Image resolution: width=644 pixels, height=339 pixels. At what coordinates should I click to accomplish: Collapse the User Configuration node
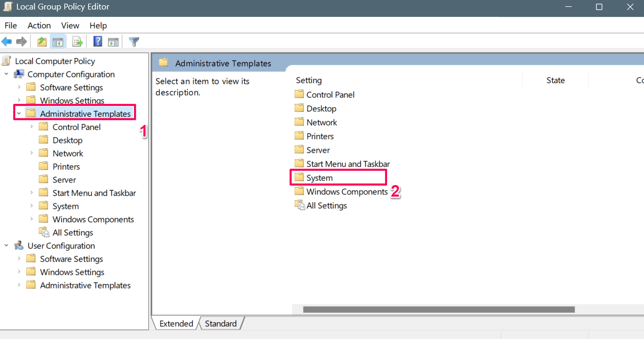click(6, 245)
